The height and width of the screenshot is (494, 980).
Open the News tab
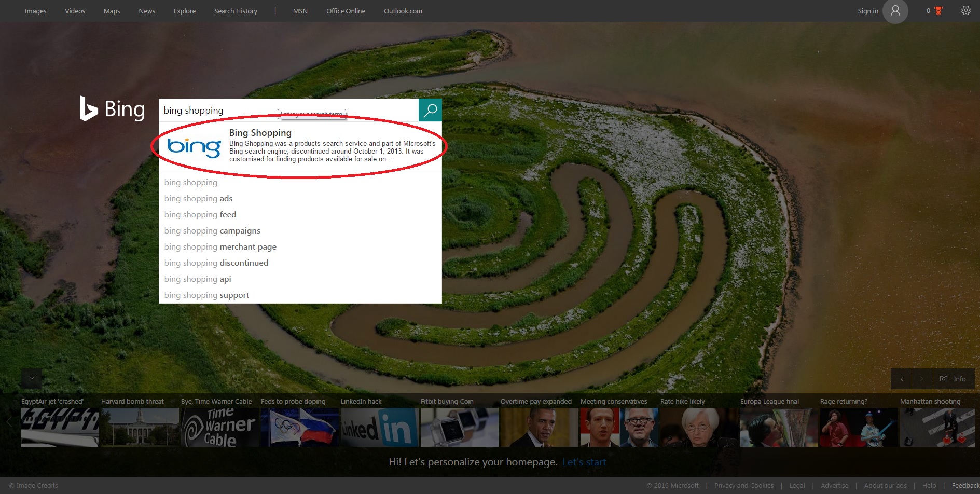click(x=147, y=11)
